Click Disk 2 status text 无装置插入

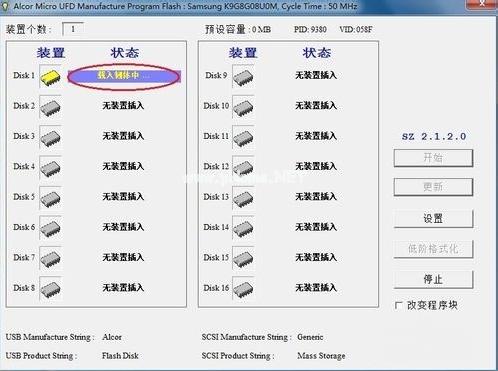(x=123, y=106)
